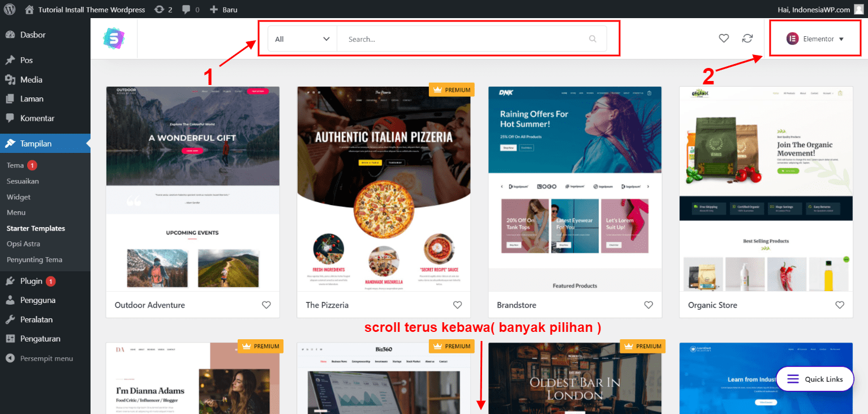Click the sync templates refresh icon

(747, 38)
